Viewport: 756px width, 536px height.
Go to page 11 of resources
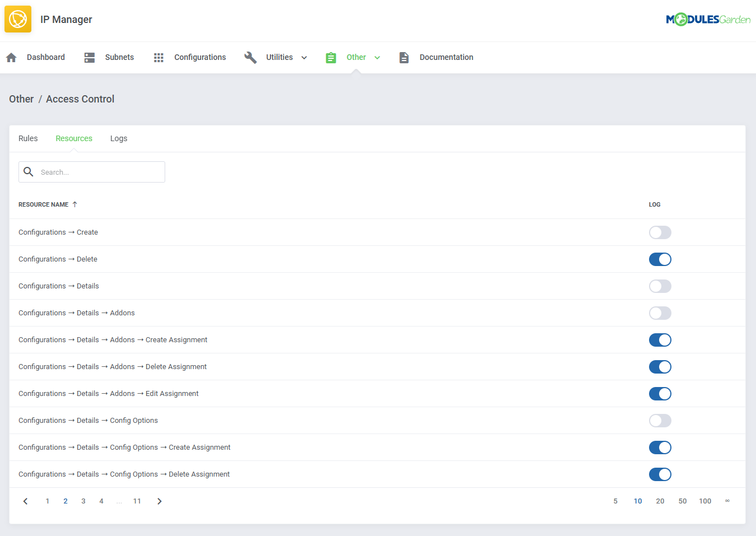click(x=137, y=501)
